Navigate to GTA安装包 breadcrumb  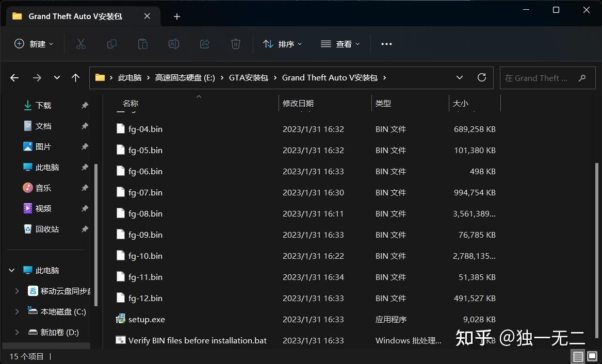pyautogui.click(x=249, y=78)
